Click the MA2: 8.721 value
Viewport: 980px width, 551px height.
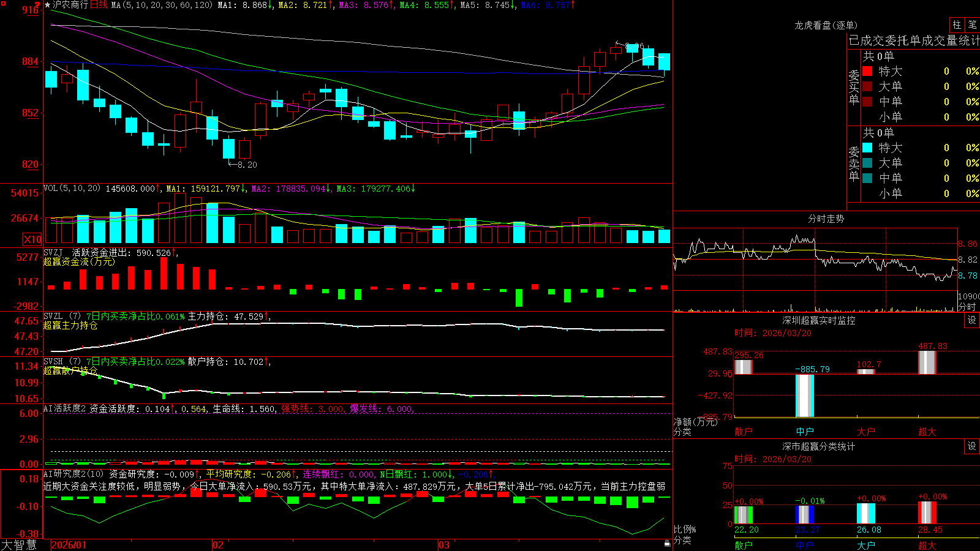tap(306, 5)
